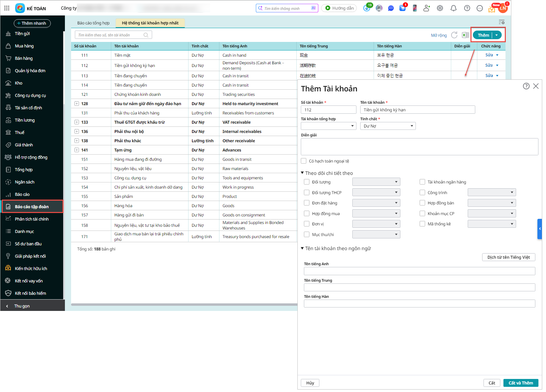Enable Có hạch toán ngoại tệ checkbox
Image resolution: width=546 pixels, height=392 pixels.
coord(304,161)
